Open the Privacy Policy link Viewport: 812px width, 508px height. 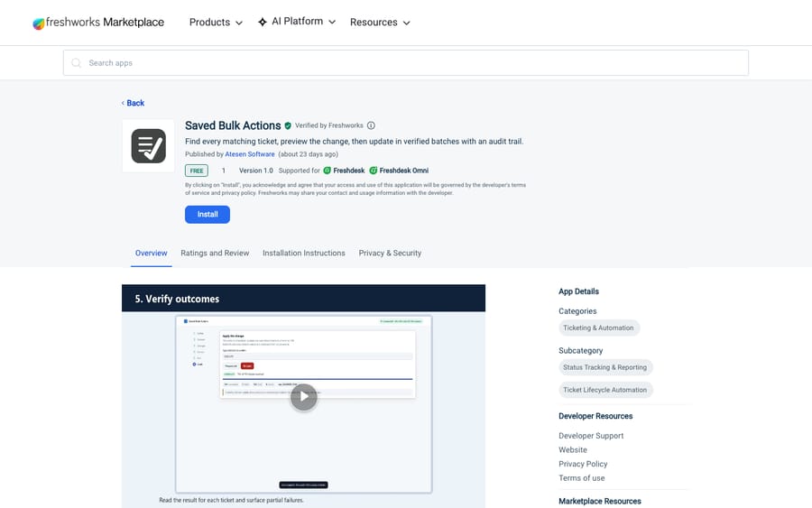[x=583, y=464]
